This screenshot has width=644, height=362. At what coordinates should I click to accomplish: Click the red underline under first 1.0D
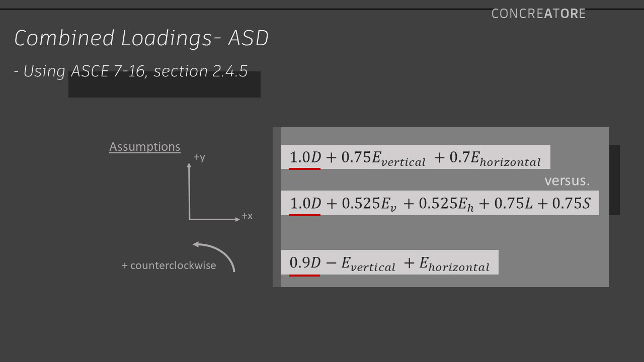304,168
